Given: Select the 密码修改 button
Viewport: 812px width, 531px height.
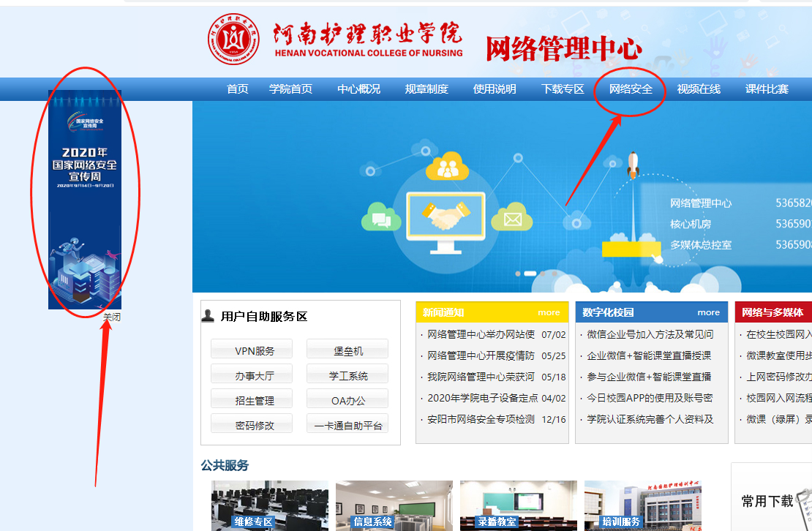Looking at the screenshot, I should pyautogui.click(x=252, y=425).
